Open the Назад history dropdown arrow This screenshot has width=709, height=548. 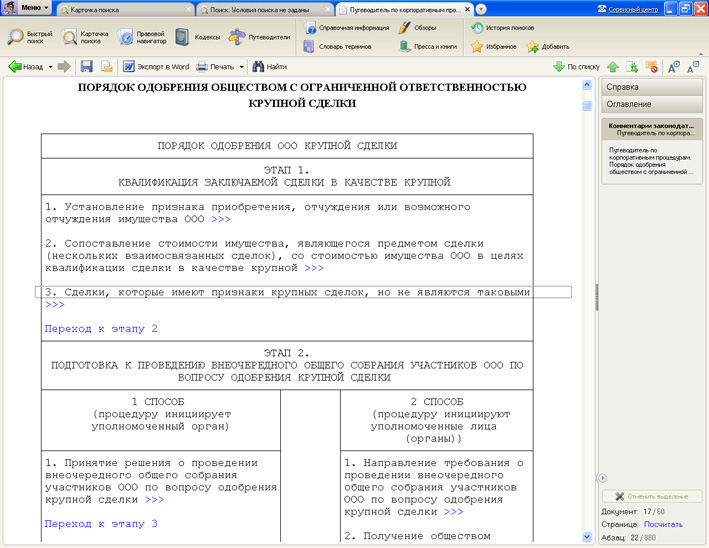pos(50,67)
